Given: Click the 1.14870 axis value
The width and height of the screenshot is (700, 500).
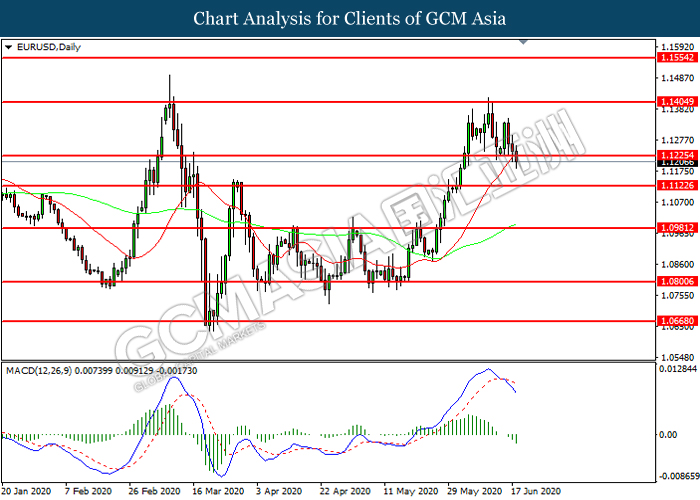Looking at the screenshot, I should coord(678,78).
